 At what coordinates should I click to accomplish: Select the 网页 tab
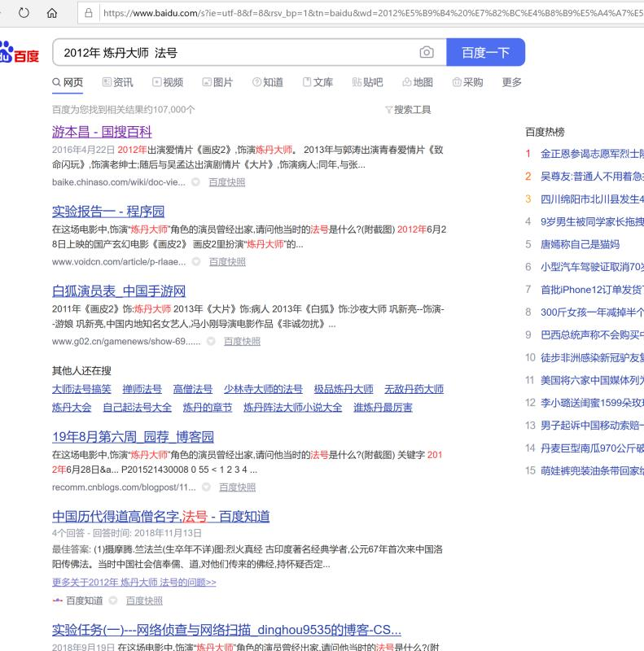click(68, 82)
